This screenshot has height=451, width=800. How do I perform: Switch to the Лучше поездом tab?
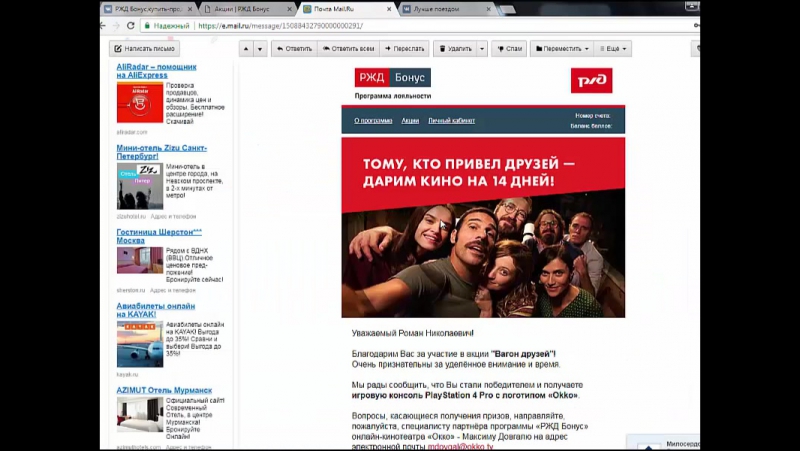(x=445, y=8)
